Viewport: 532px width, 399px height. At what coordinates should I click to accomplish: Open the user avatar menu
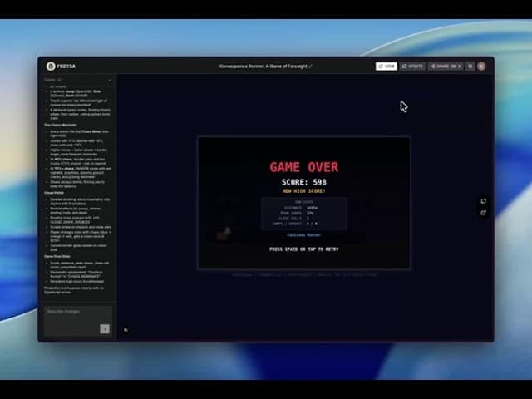pos(481,66)
